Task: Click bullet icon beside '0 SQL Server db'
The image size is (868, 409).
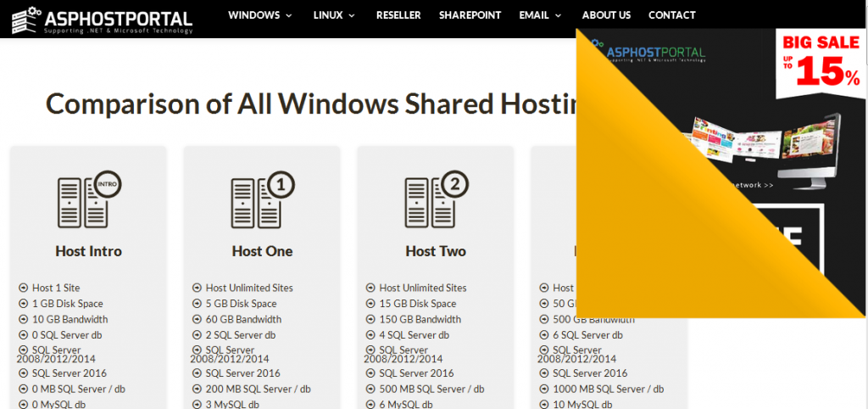Action: tap(23, 334)
